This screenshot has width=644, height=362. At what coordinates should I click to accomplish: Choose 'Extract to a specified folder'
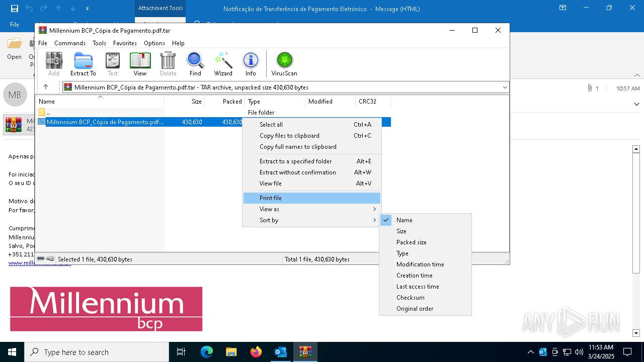tap(311, 161)
